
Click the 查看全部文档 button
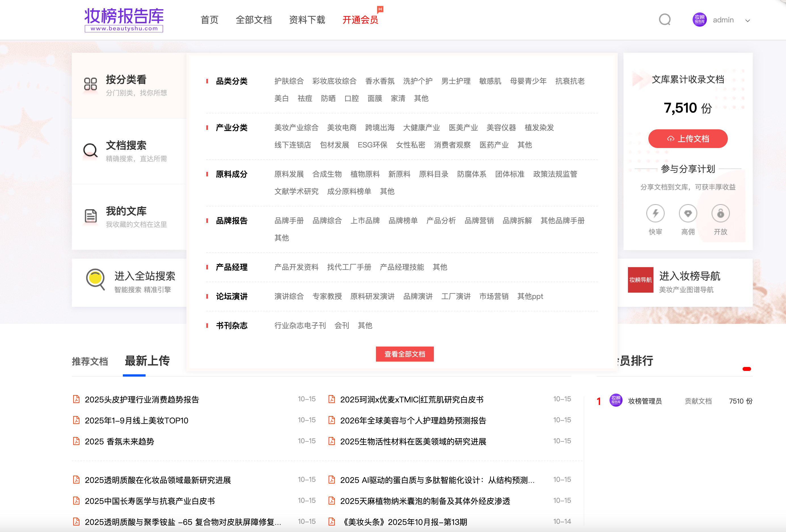pos(405,354)
